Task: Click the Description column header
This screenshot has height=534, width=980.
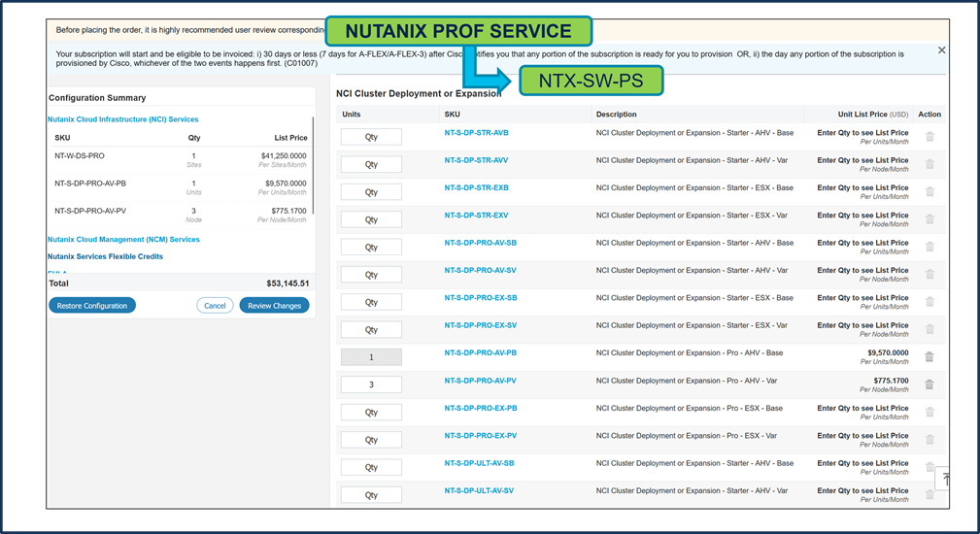Action: click(x=616, y=115)
